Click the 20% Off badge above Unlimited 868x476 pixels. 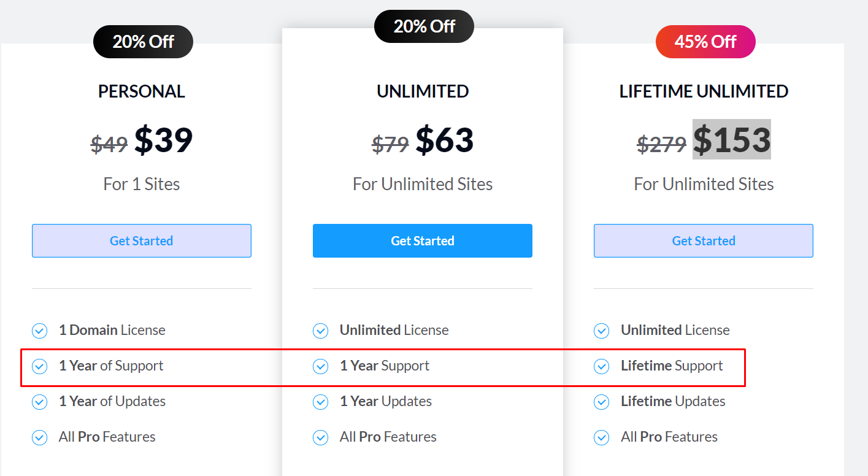pos(424,26)
